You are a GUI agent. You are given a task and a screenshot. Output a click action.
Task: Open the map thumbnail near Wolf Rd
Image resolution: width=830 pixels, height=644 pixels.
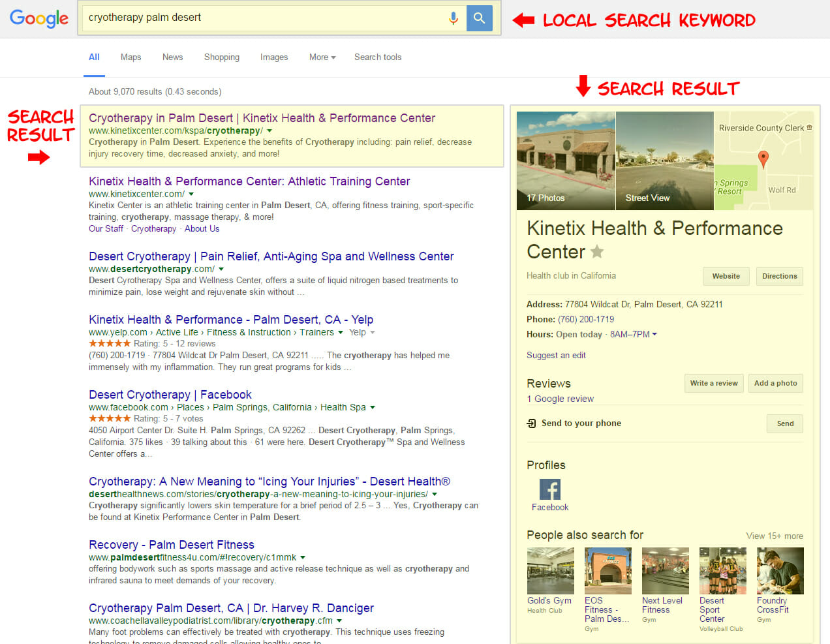[764, 161]
